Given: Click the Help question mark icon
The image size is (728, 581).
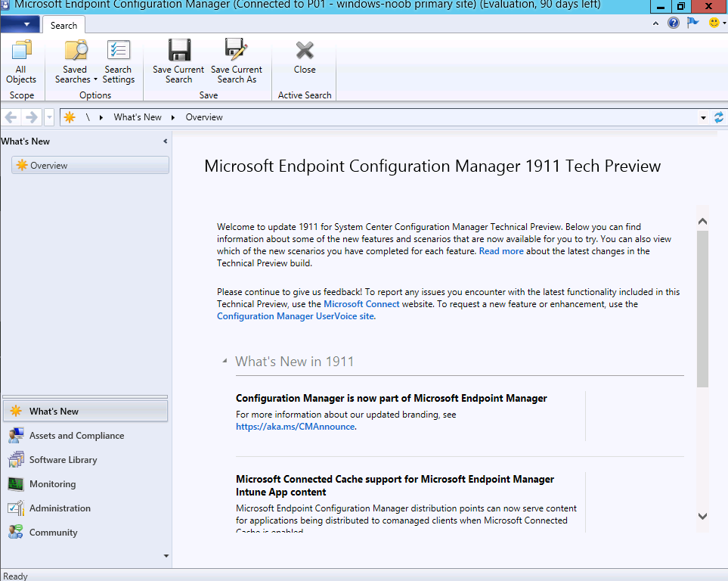Looking at the screenshot, I should (674, 22).
